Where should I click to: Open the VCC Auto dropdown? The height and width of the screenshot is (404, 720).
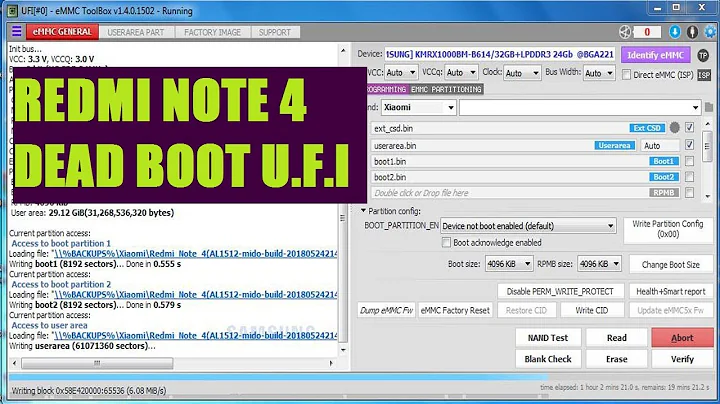coord(401,73)
